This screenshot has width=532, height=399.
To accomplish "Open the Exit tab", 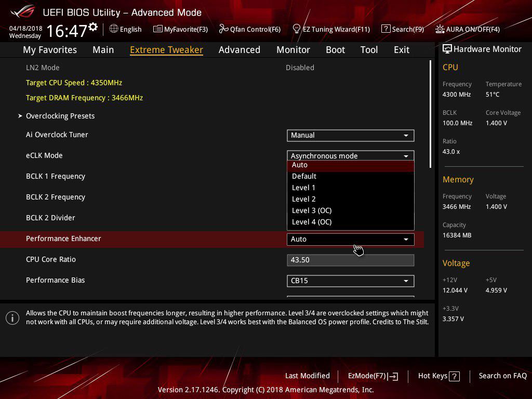I will coord(402,50).
